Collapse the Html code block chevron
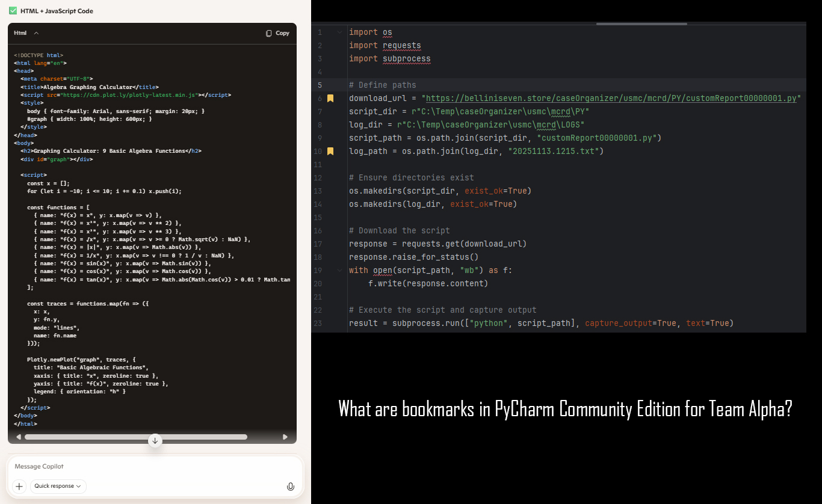 click(36, 33)
